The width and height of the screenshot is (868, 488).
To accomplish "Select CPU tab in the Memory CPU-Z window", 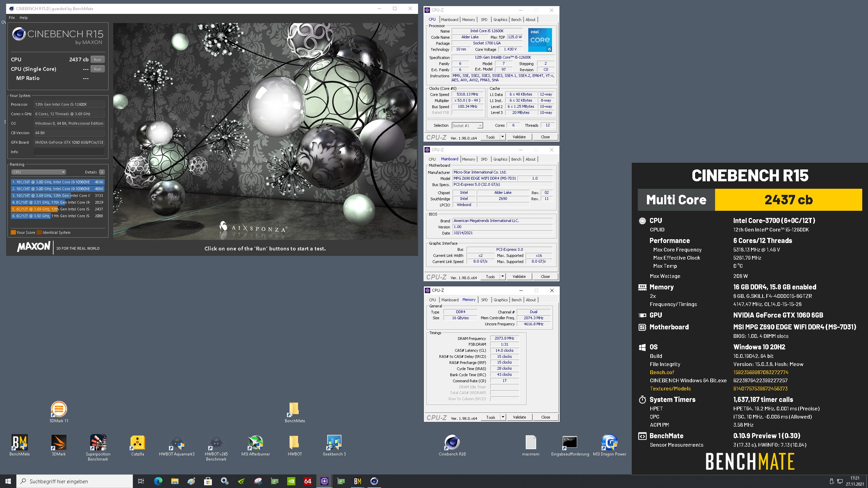I will click(432, 300).
